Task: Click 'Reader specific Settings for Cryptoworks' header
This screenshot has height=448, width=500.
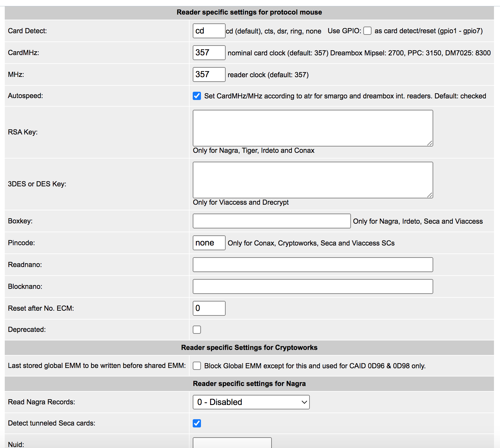Action: (249, 348)
